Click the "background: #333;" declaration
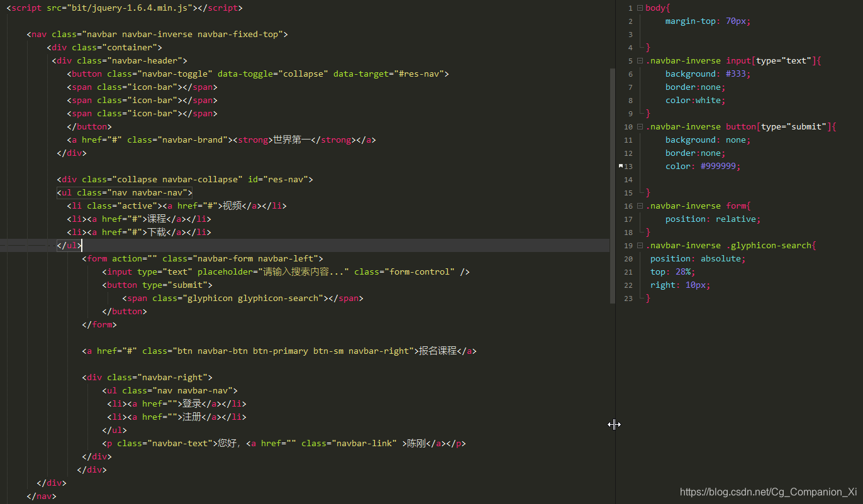Viewport: 863px width, 504px height. 708,74
